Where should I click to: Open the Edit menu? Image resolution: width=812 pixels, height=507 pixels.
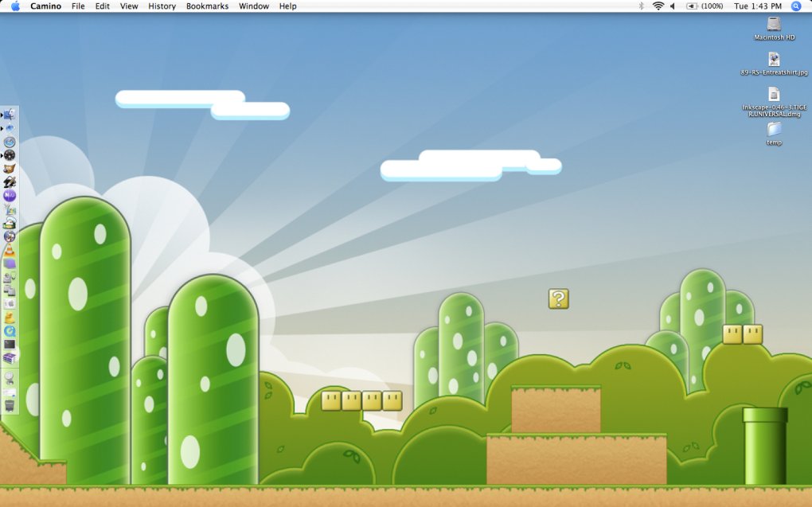coord(102,6)
